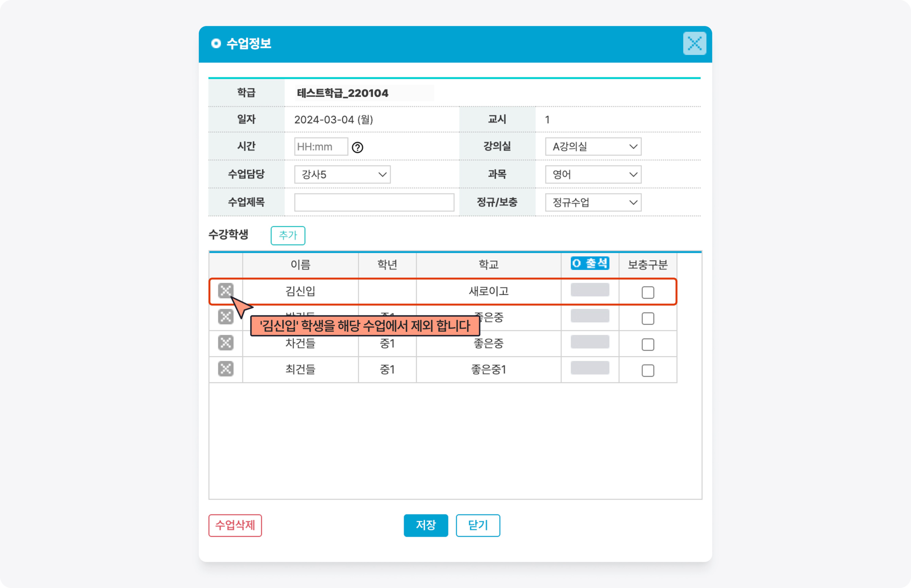The height and width of the screenshot is (588, 911).
Task: Click the help question mark icon by 시간
Action: [357, 147]
